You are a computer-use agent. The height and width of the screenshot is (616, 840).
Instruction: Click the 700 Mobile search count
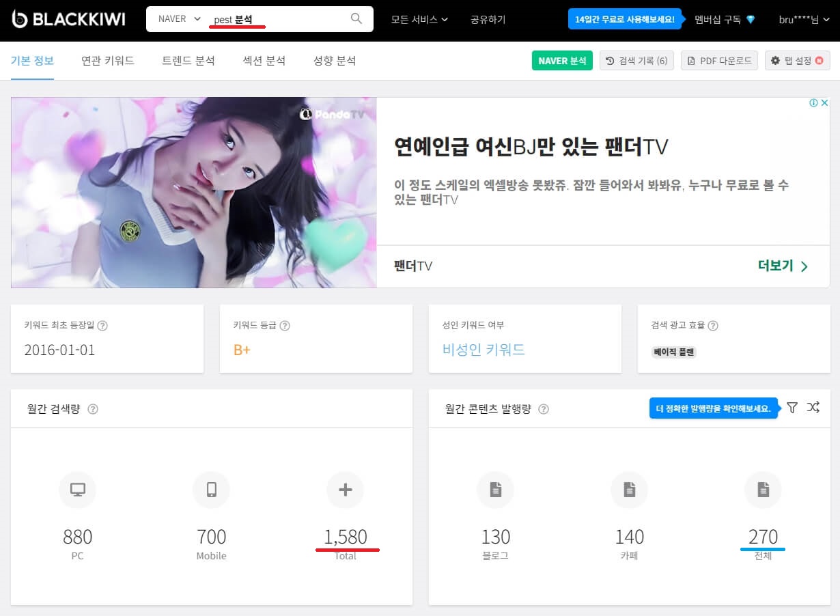[x=211, y=537]
